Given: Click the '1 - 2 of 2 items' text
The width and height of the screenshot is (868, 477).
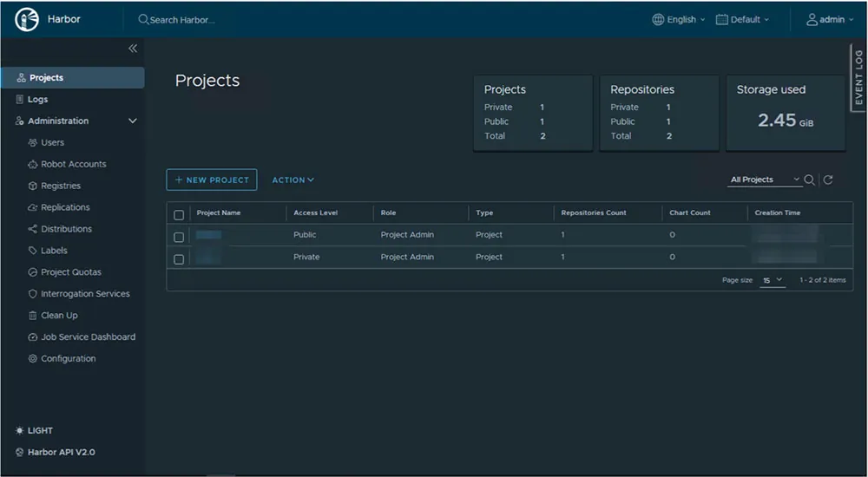Looking at the screenshot, I should tap(823, 280).
